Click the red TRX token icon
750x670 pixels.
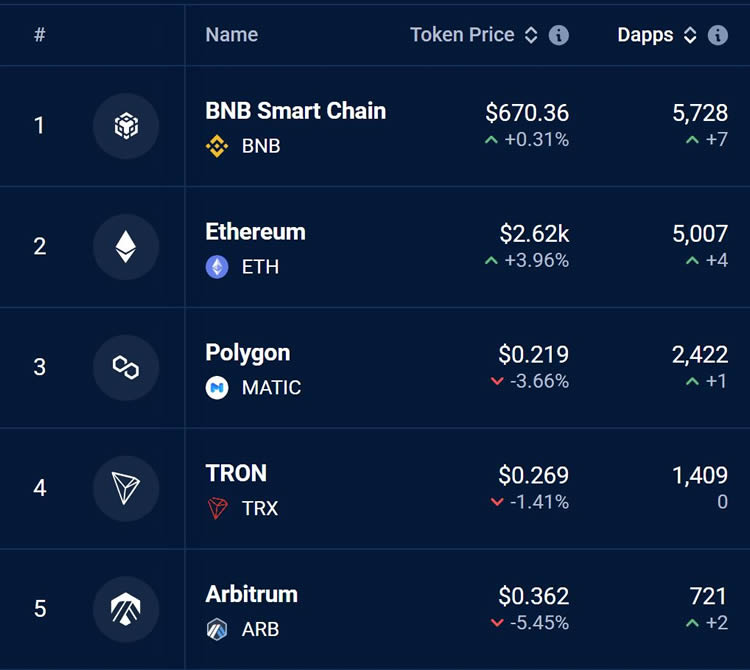(217, 509)
